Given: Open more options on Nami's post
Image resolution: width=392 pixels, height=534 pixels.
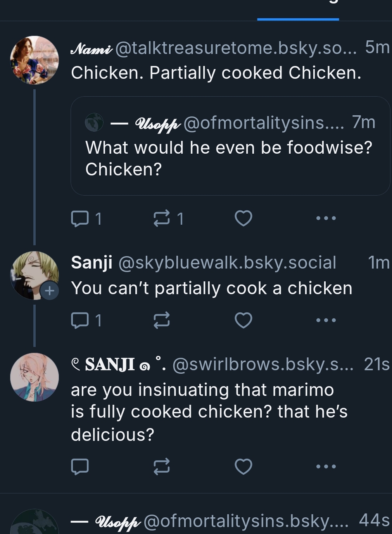Looking at the screenshot, I should pyautogui.click(x=326, y=218).
